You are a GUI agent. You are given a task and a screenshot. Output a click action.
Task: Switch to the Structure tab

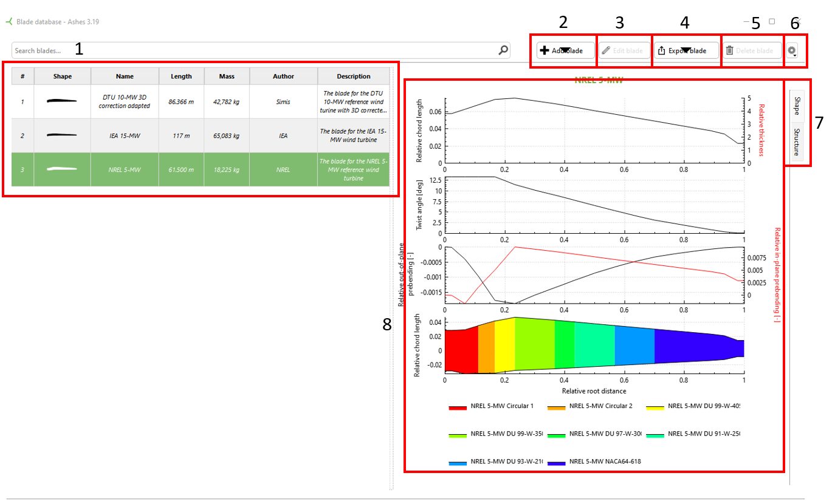click(x=797, y=142)
